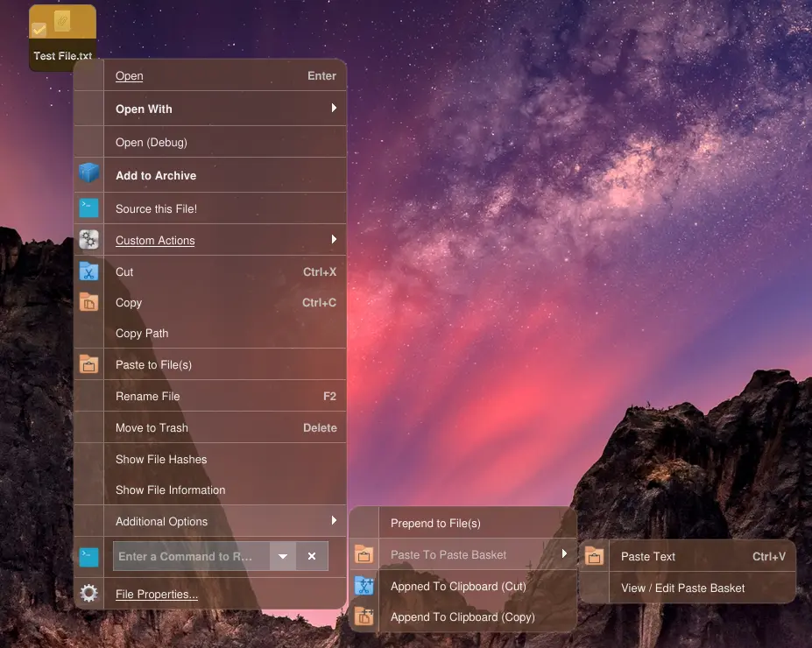Screen dimensions: 812x648
Task: Select Move to Trash from the menu
Action: pyautogui.click(x=152, y=427)
